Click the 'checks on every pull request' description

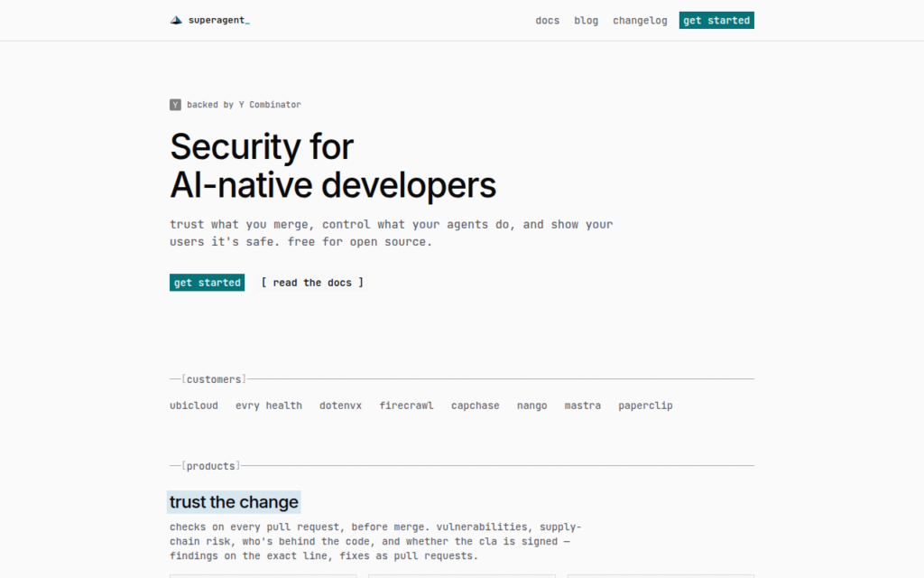(x=375, y=542)
